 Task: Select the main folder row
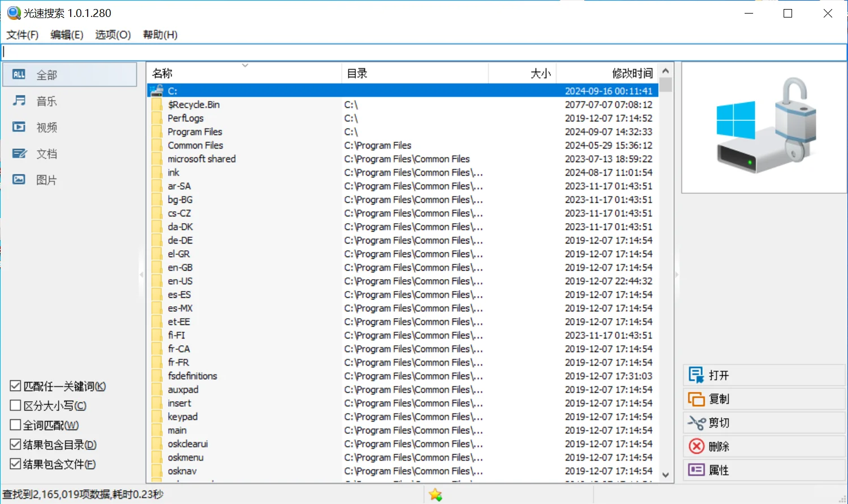pyautogui.click(x=403, y=430)
